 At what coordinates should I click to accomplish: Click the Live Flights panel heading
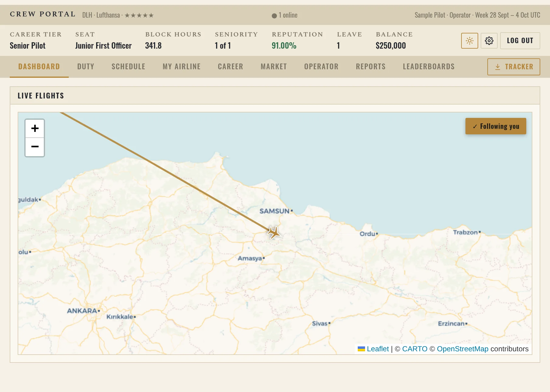tap(41, 96)
